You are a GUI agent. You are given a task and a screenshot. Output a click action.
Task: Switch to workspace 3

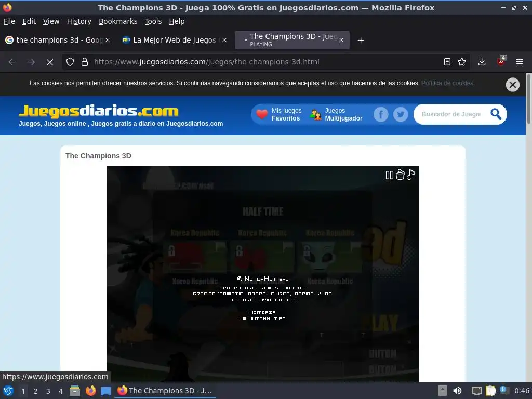coord(48,391)
